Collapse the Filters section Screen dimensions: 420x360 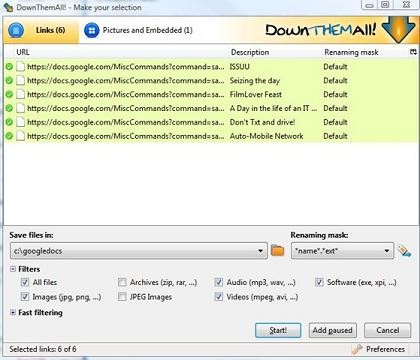13,269
